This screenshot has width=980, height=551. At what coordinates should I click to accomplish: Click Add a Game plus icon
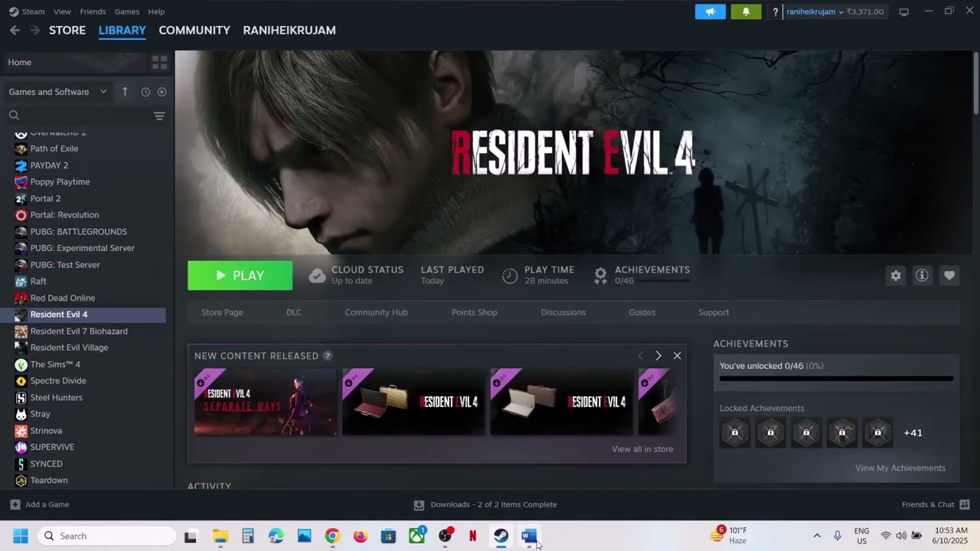pos(15,504)
